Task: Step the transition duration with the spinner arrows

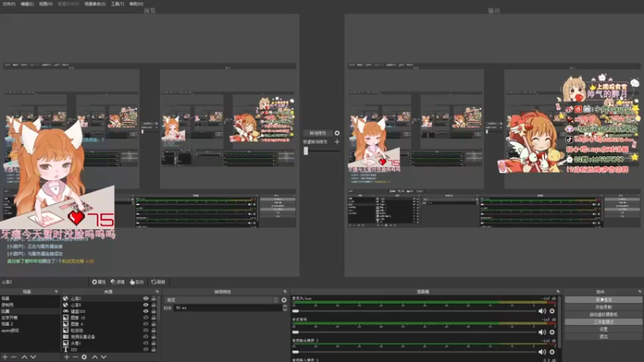Action: click(285, 308)
